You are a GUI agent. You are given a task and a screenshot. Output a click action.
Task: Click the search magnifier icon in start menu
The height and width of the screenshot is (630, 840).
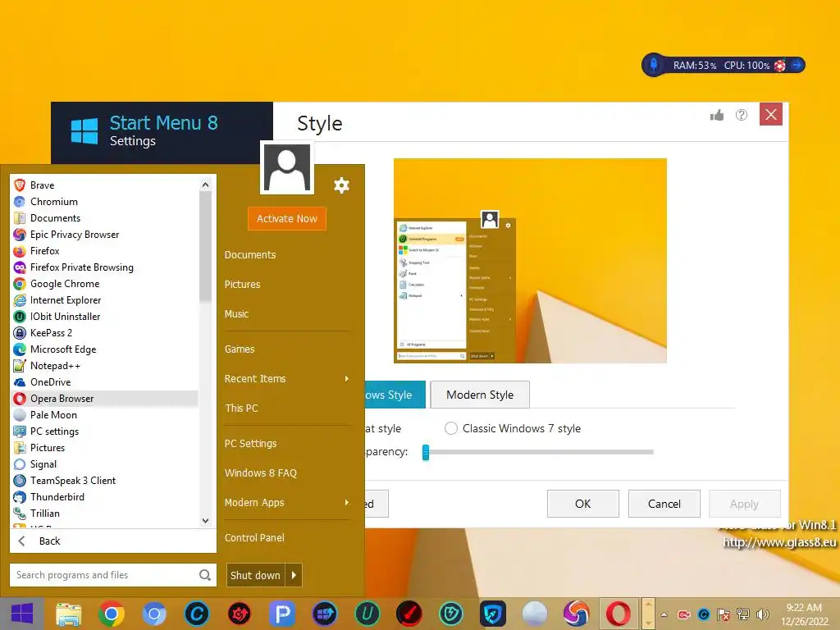click(x=205, y=575)
